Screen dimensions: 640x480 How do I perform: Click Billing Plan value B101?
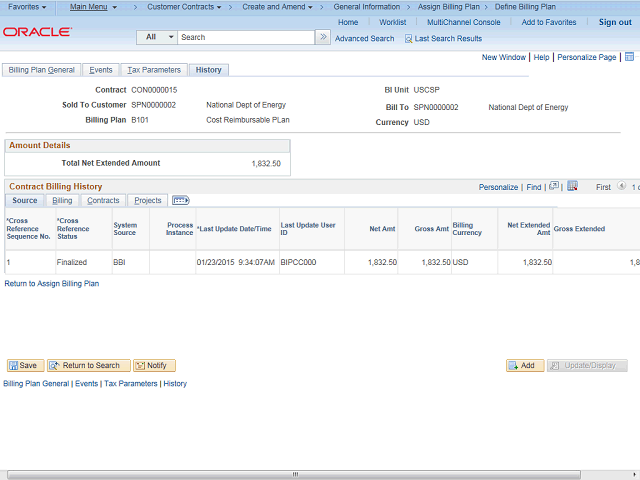pyautogui.click(x=140, y=120)
